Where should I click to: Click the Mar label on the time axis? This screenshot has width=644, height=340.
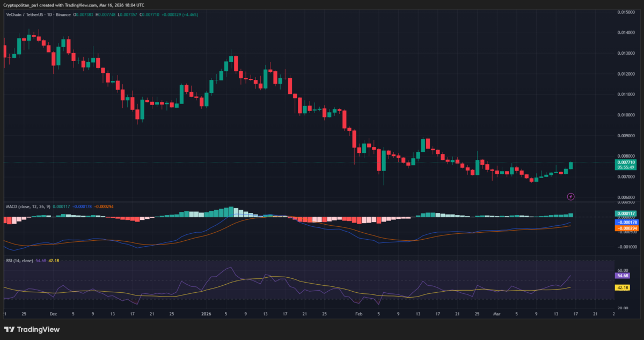pyautogui.click(x=497, y=315)
